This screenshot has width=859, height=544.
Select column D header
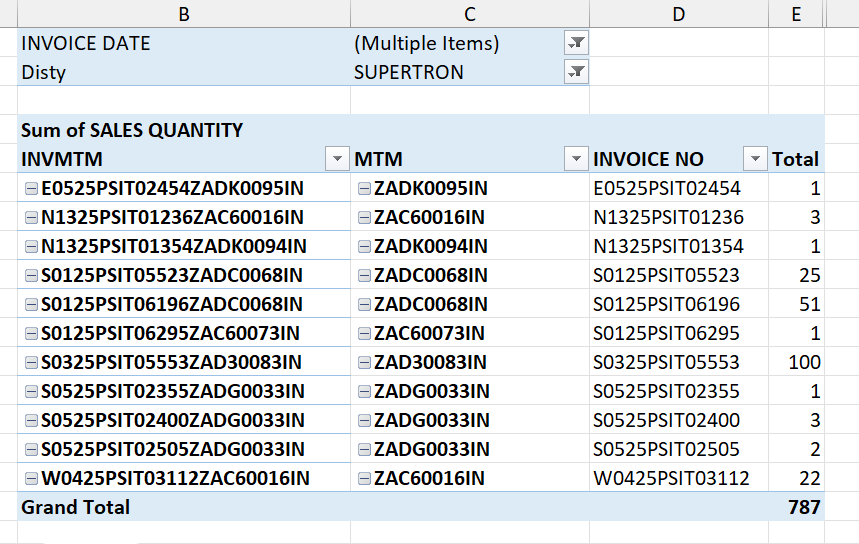pos(679,13)
